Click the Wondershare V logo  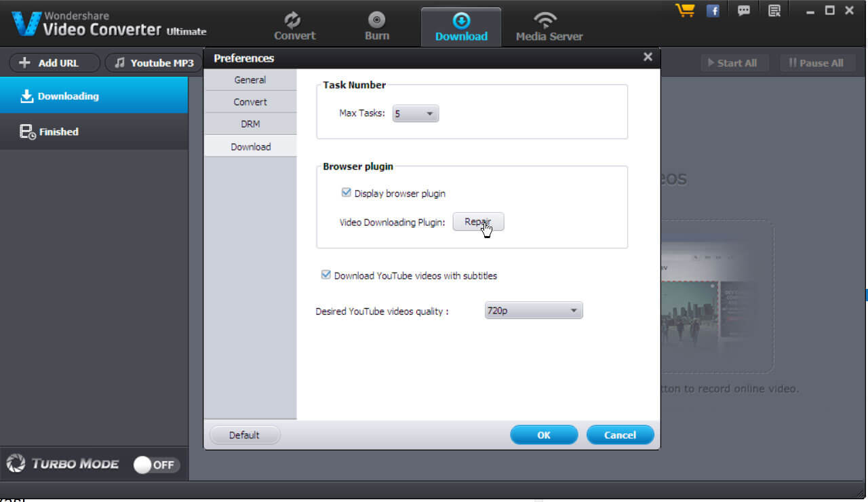[x=24, y=22]
